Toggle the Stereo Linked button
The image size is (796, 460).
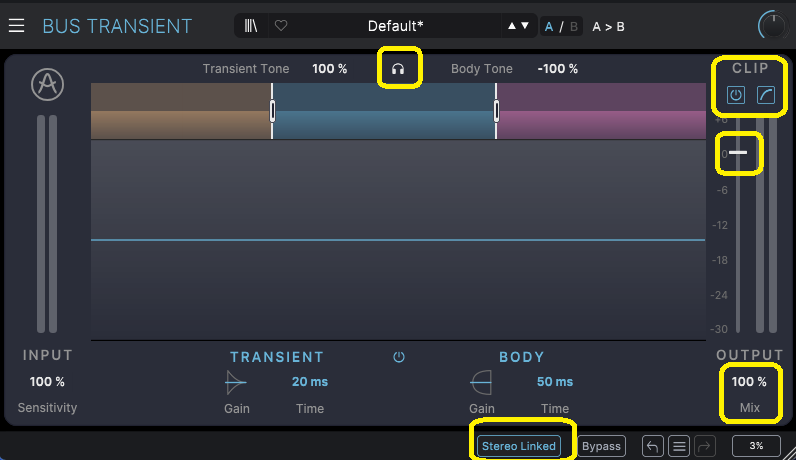(x=518, y=446)
